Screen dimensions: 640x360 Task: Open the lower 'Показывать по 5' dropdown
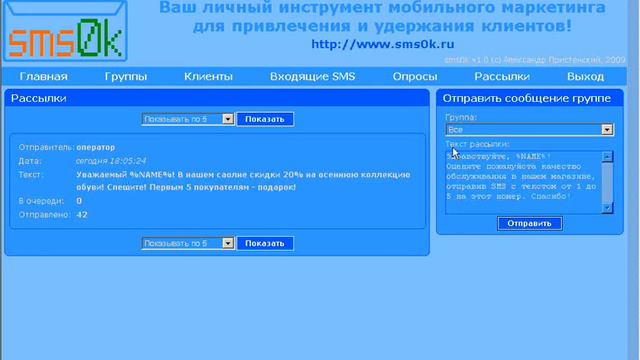188,243
